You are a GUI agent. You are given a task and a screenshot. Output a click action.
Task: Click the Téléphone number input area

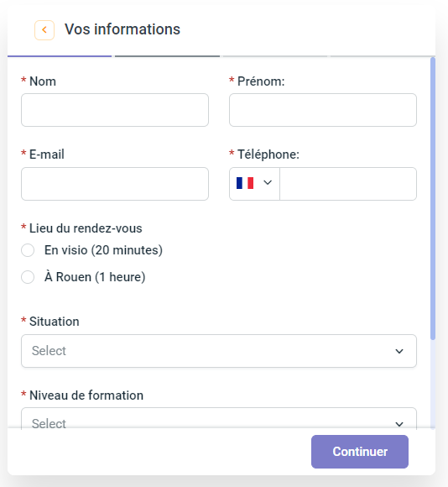[348, 184]
